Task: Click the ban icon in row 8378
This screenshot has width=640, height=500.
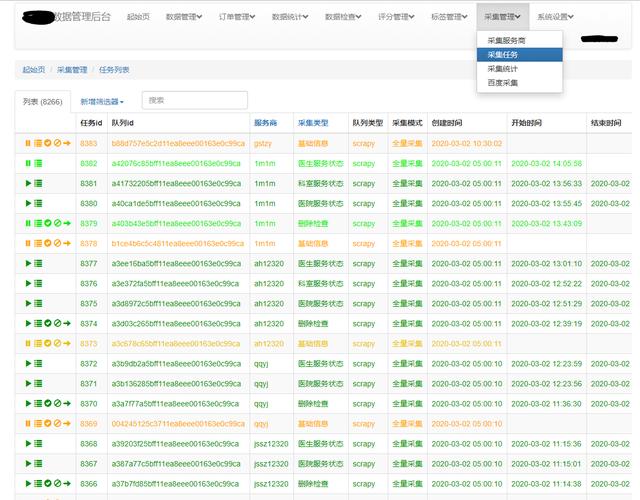Action: point(58,243)
